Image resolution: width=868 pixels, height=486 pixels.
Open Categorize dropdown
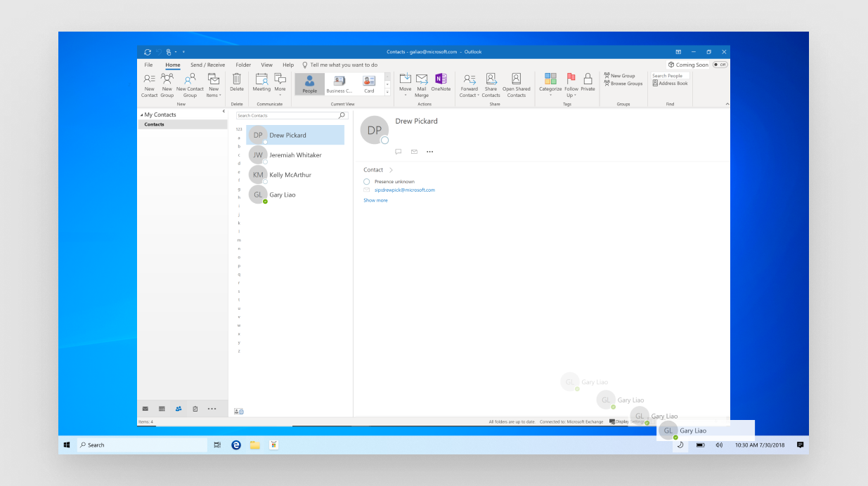pos(550,85)
